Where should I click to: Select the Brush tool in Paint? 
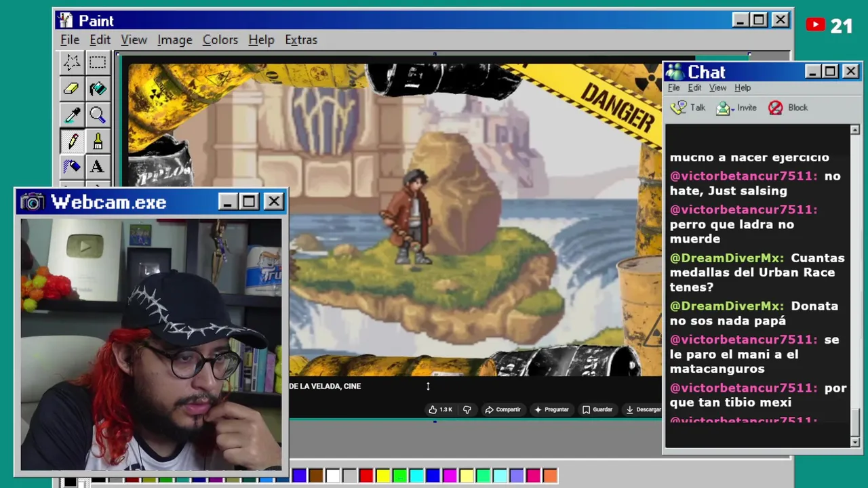click(98, 141)
